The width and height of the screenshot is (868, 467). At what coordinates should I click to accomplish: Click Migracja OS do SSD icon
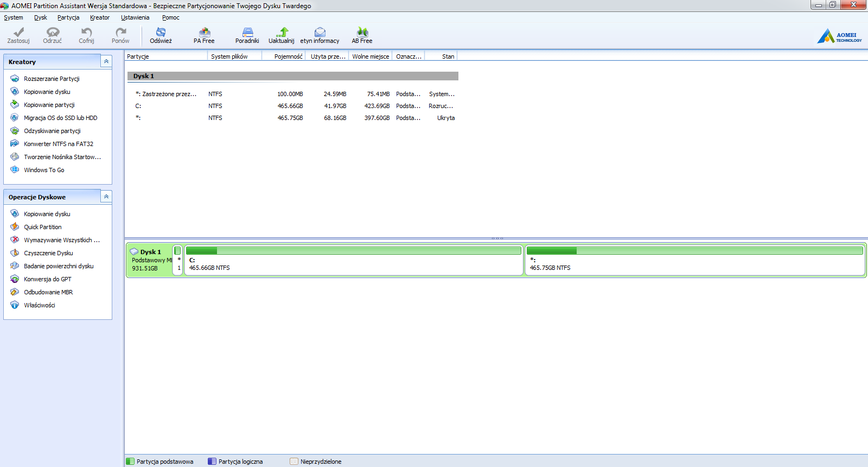[x=15, y=118]
